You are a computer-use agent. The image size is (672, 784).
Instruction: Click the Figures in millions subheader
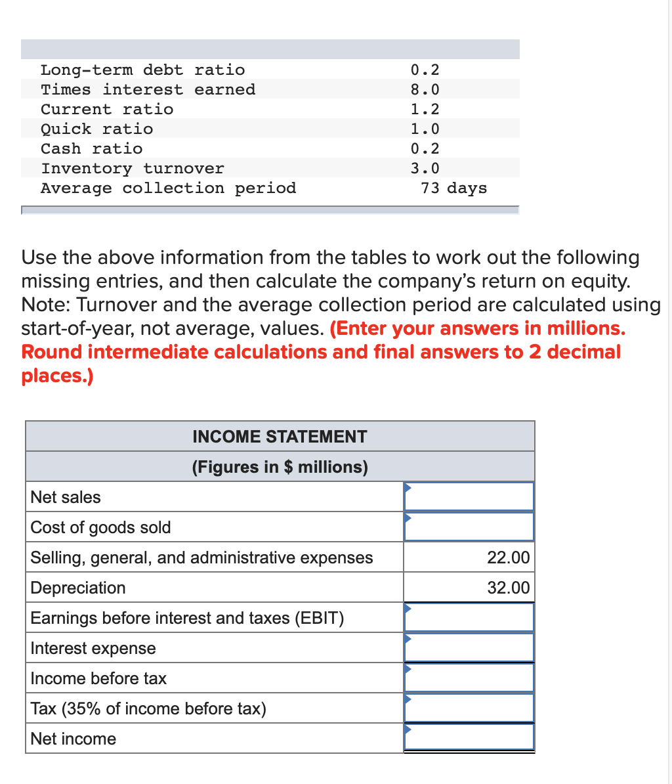click(280, 466)
